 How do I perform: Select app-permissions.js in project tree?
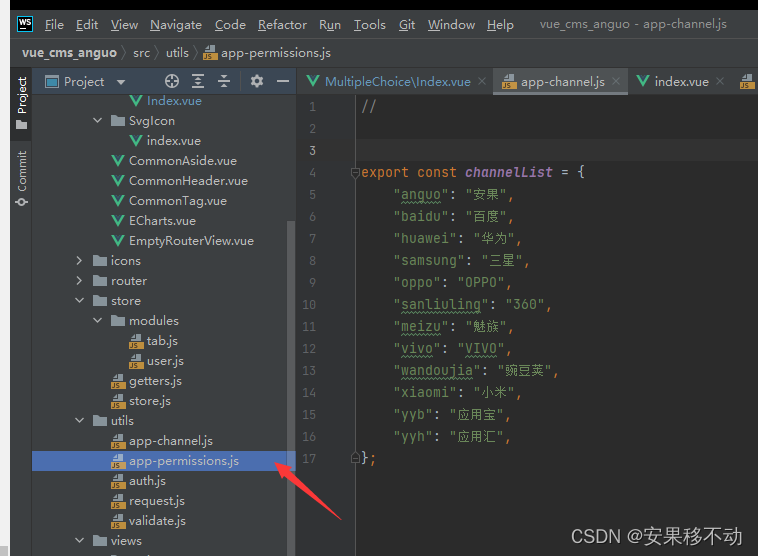[183, 461]
